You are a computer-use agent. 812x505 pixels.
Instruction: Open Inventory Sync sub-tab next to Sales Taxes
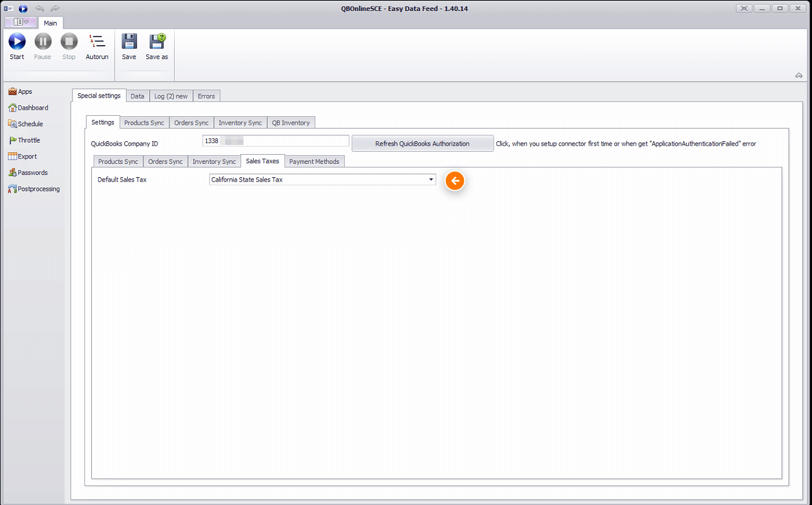[214, 161]
